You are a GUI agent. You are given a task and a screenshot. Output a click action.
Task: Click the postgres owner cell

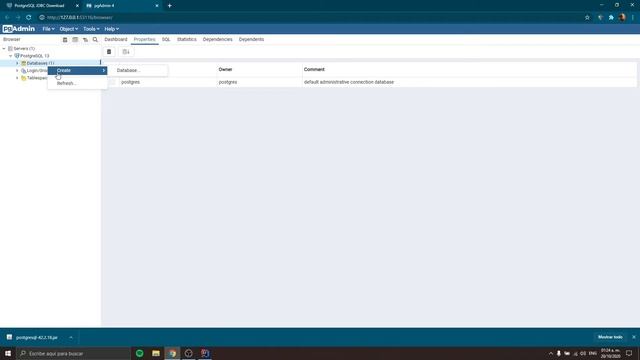point(228,82)
